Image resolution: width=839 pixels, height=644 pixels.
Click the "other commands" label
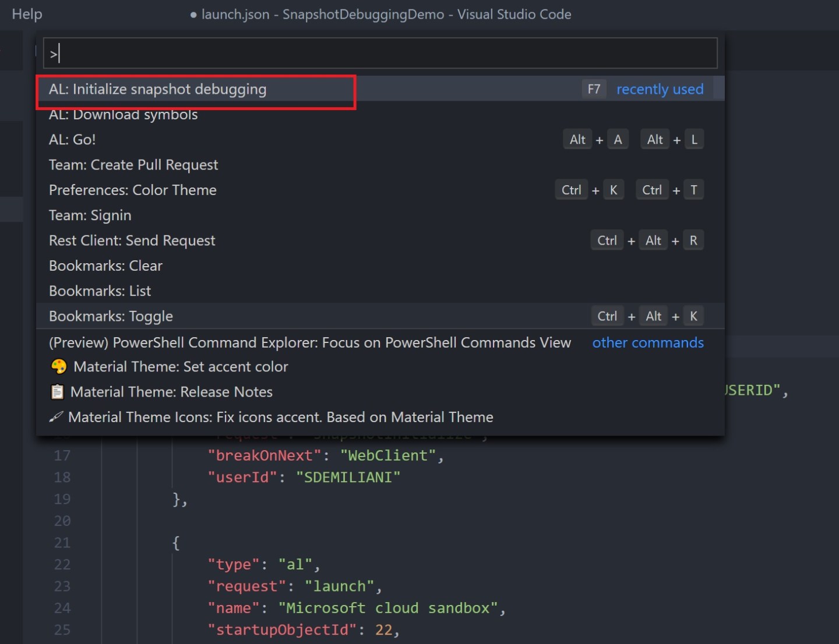(648, 342)
